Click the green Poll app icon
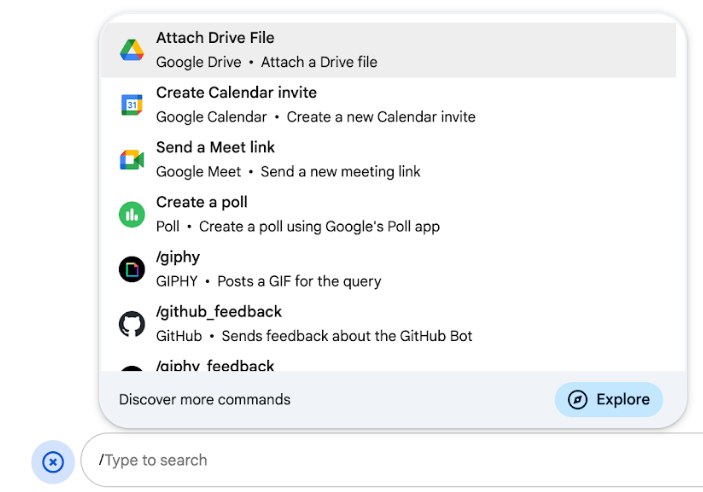The image size is (703, 492). coord(132,214)
